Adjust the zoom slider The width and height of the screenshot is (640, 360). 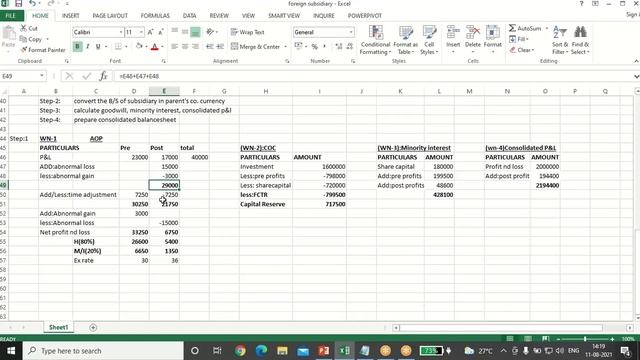tap(585, 339)
